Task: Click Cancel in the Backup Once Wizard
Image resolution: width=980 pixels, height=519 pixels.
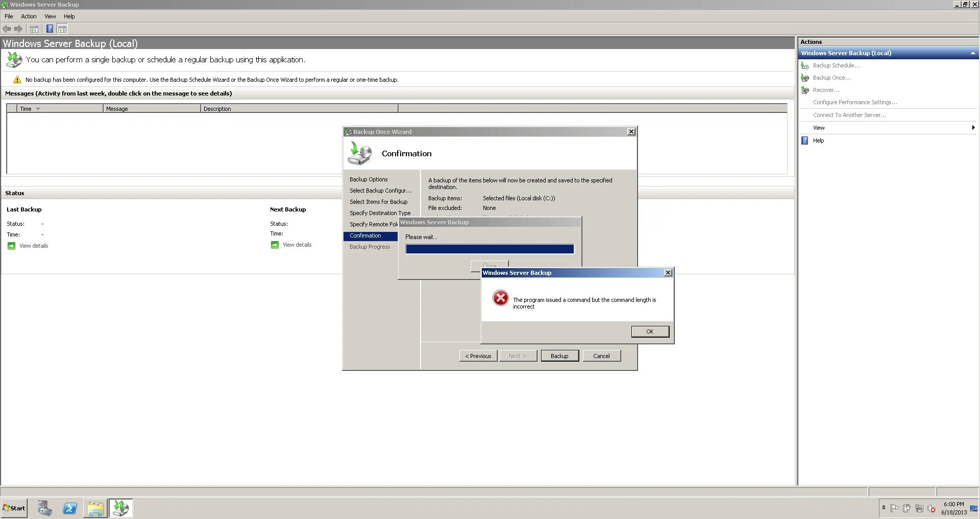Action: [601, 356]
